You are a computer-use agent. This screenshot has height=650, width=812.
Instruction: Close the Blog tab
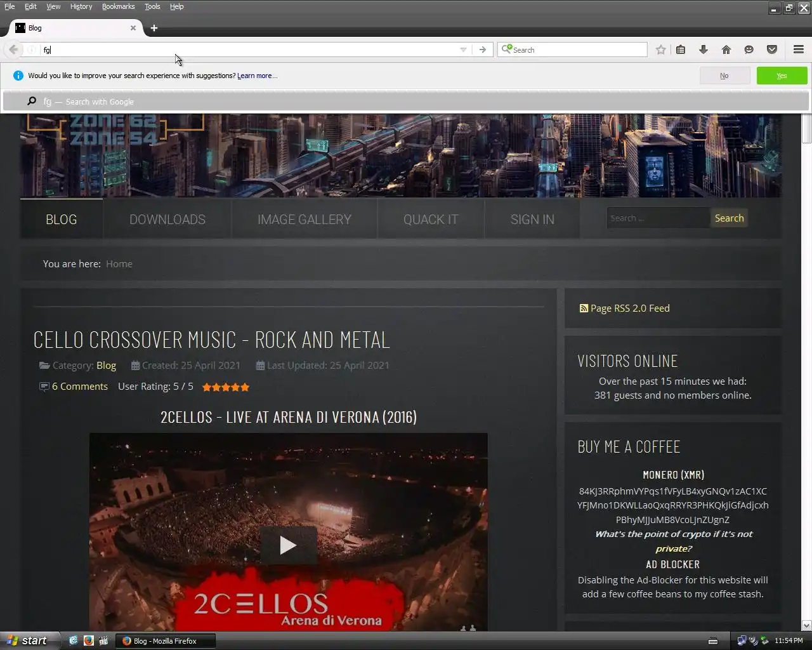(133, 28)
